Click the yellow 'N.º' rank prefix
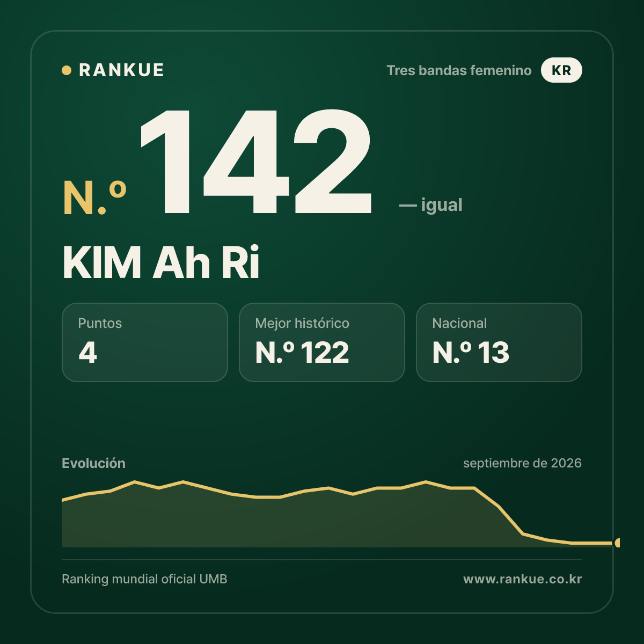This screenshot has height=644, width=644. tap(95, 197)
